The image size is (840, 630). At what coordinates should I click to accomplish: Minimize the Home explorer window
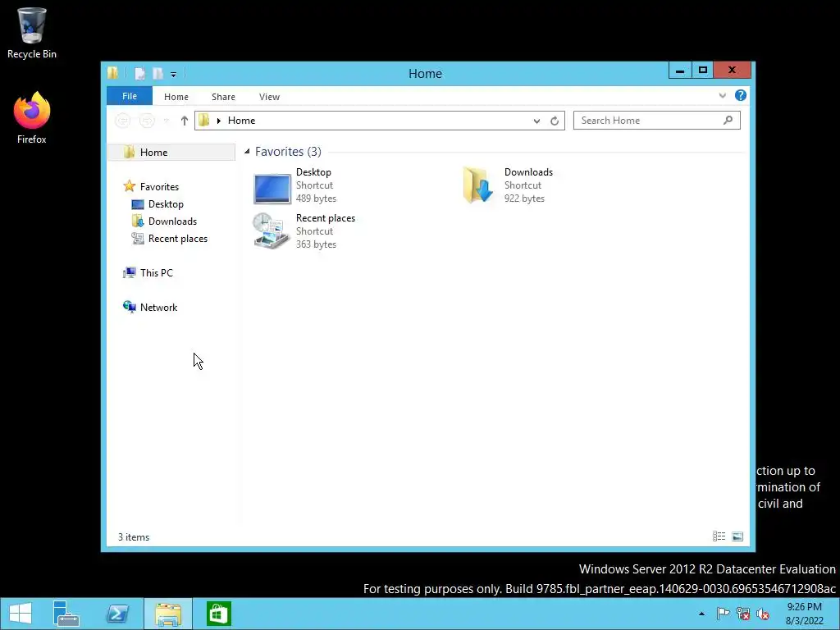[680, 71]
